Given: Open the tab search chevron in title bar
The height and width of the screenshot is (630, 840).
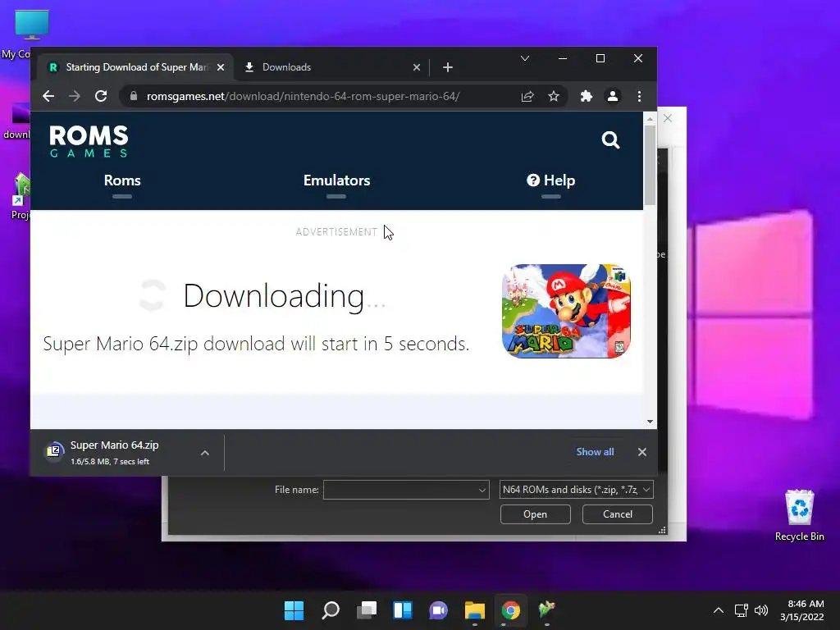Looking at the screenshot, I should pyautogui.click(x=525, y=58).
